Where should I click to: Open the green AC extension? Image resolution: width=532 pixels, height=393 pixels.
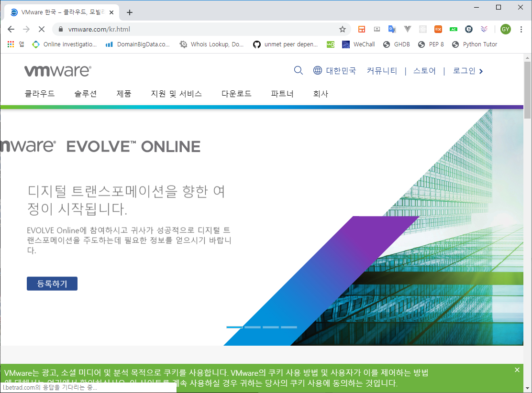point(453,29)
